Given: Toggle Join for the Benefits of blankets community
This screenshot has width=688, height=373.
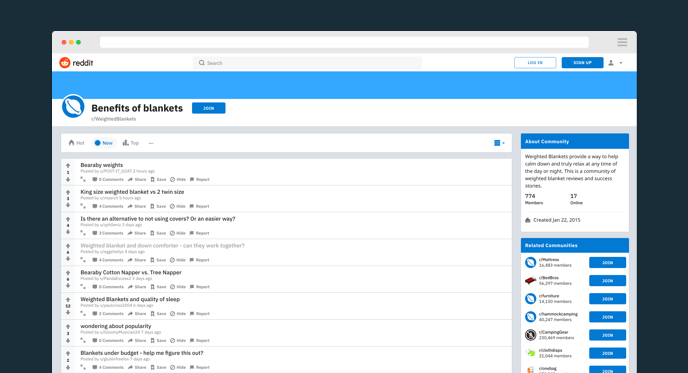Looking at the screenshot, I should 209,108.
